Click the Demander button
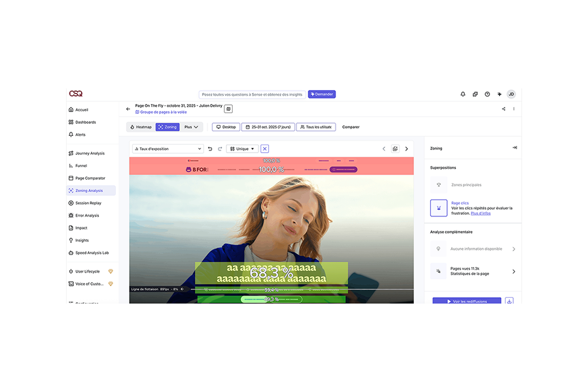The width and height of the screenshot is (588, 392). [321, 94]
